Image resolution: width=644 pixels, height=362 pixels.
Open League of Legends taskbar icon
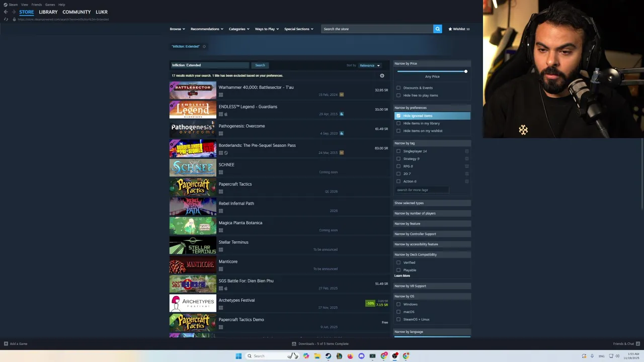click(x=339, y=356)
